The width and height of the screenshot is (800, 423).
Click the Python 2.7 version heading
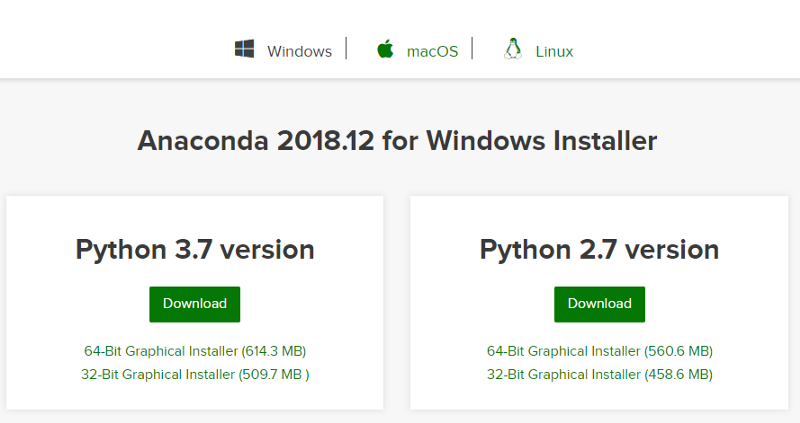(599, 249)
